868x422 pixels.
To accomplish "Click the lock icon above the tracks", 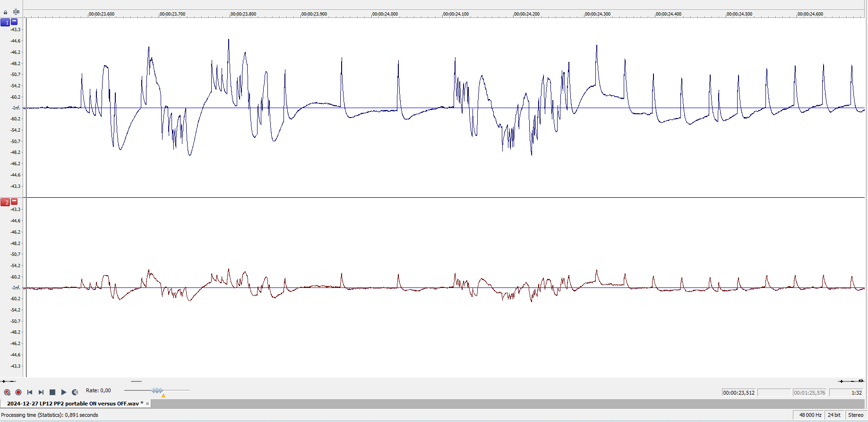I will 6,12.
